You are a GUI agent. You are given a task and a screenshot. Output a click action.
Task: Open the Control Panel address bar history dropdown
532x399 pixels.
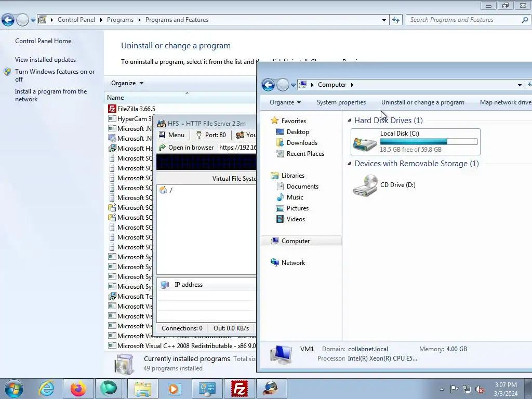click(384, 20)
